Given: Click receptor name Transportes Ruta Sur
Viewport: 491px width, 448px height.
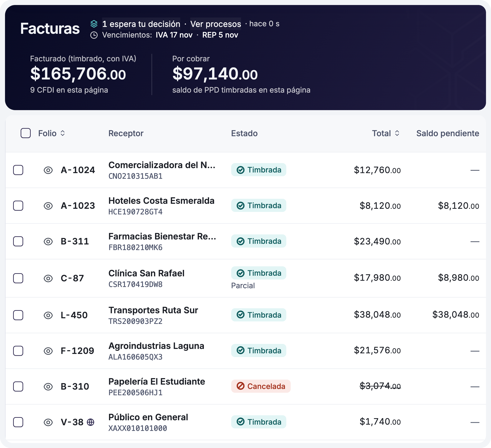Looking at the screenshot, I should 153,310.
